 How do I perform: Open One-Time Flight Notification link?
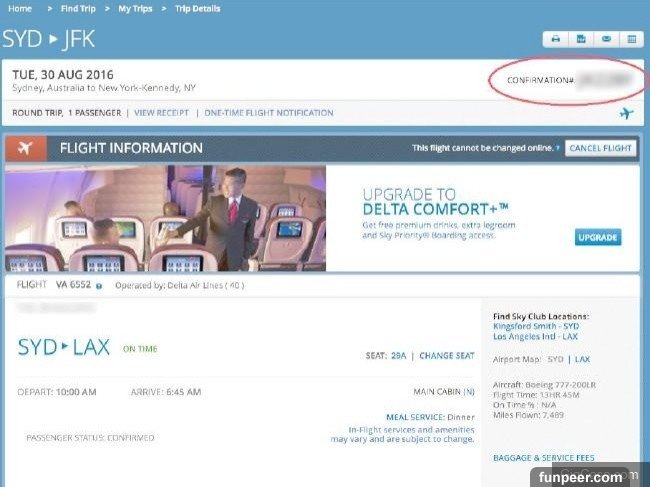(x=268, y=113)
